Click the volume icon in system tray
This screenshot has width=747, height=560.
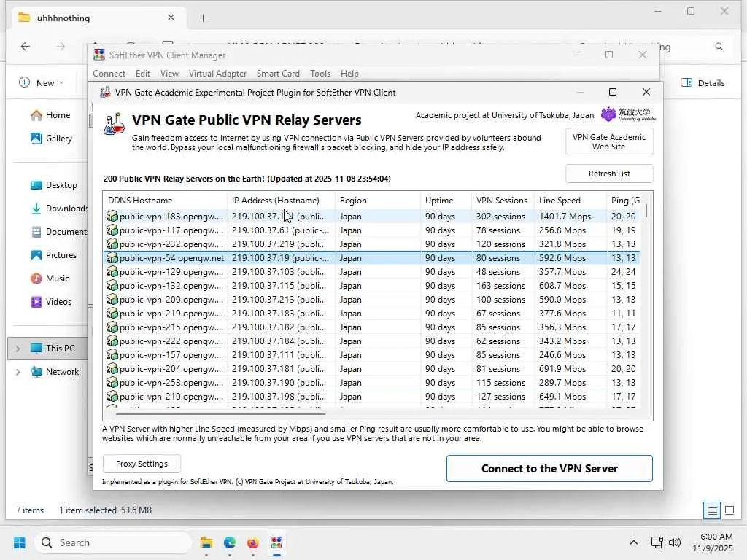[675, 542]
